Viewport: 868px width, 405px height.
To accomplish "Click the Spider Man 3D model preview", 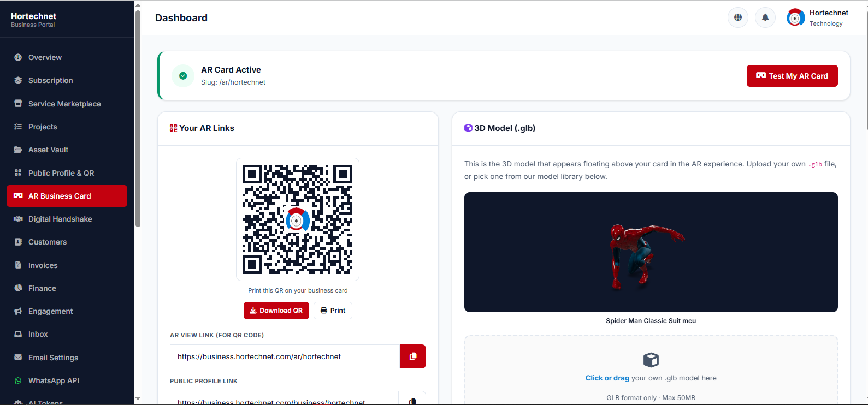I will click(651, 252).
